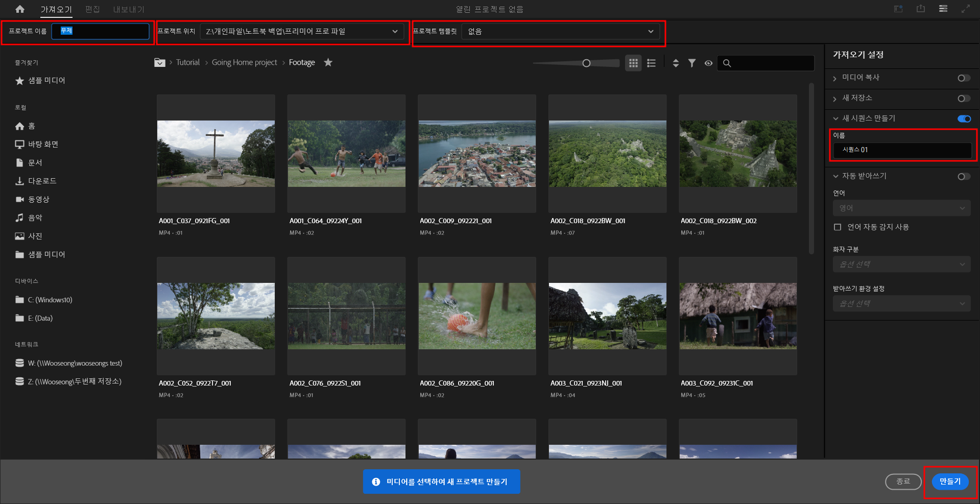Expand the 새 저장소 section

tap(835, 99)
